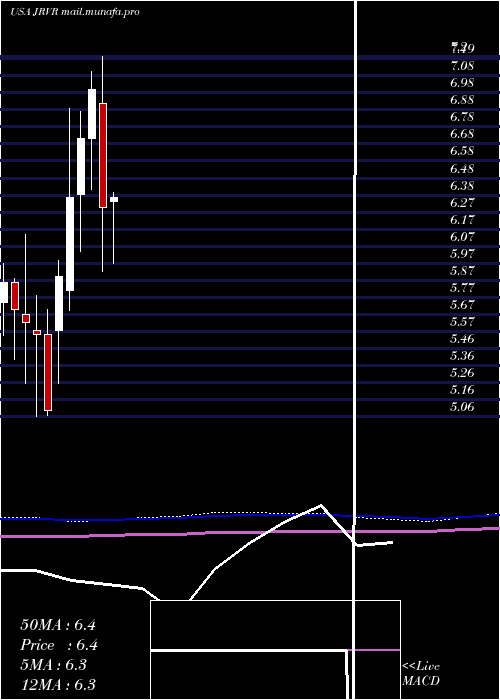The image size is (500, 700).
Task: Select the last small white candlestick near 6.27
Action: 114,200
